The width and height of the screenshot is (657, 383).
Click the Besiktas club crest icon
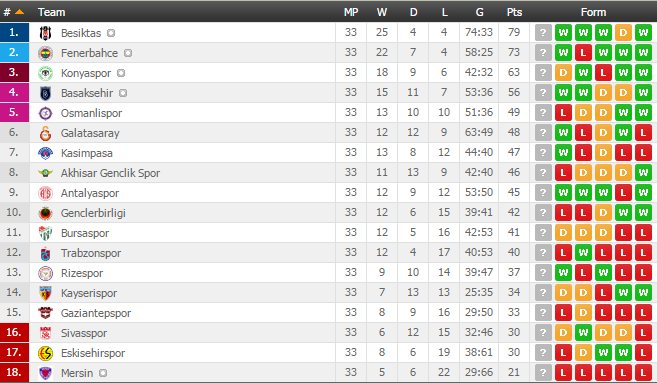pos(45,33)
